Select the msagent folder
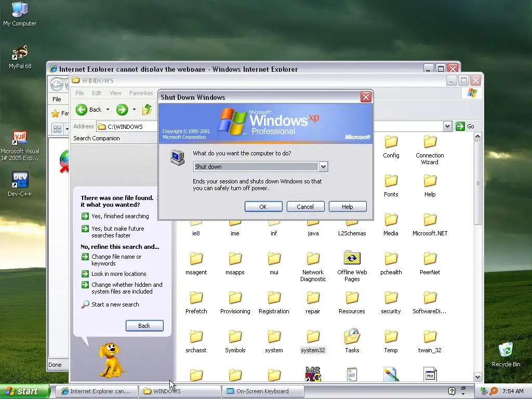532x399 pixels. [196, 263]
